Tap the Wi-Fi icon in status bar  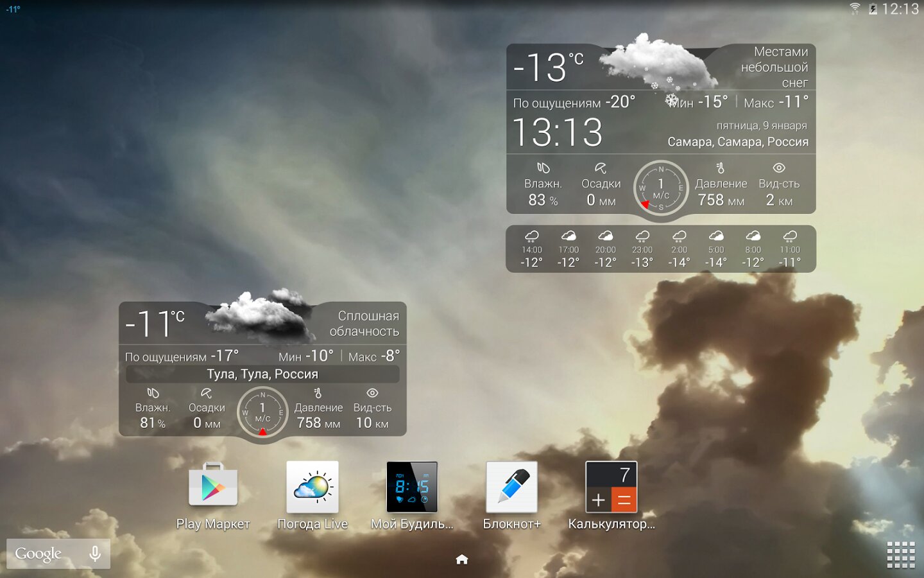click(855, 9)
